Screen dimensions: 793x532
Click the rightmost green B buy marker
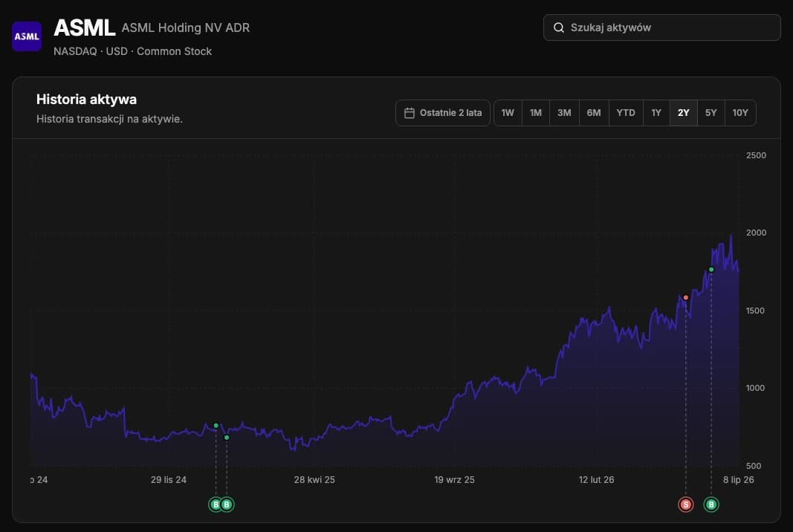click(x=711, y=505)
